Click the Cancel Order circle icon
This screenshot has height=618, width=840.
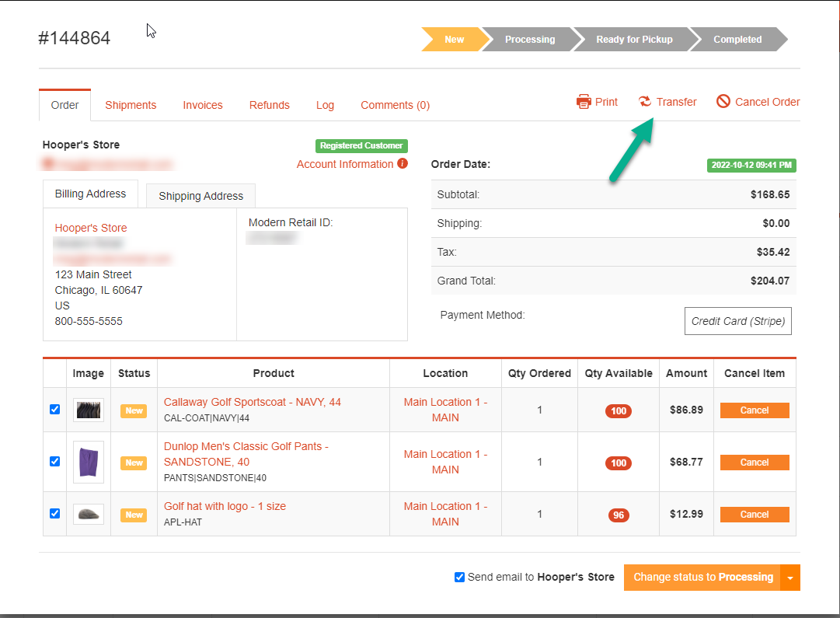[x=723, y=101]
